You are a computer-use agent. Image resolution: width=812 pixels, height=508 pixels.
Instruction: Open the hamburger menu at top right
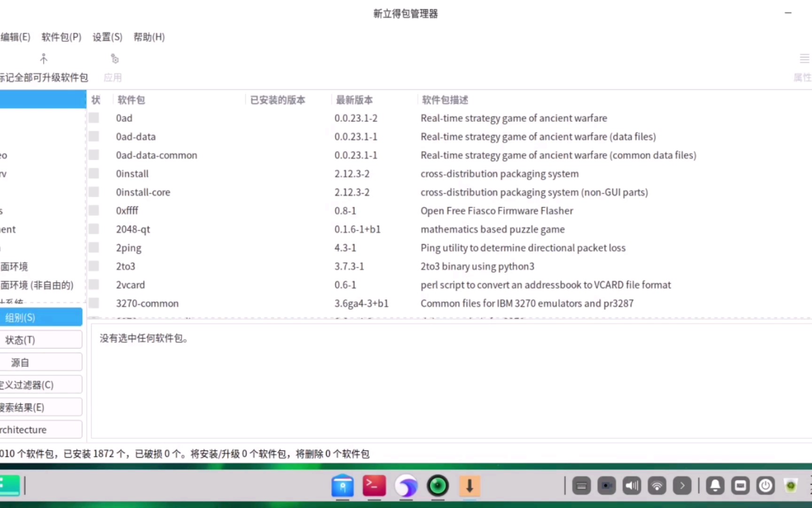(804, 58)
